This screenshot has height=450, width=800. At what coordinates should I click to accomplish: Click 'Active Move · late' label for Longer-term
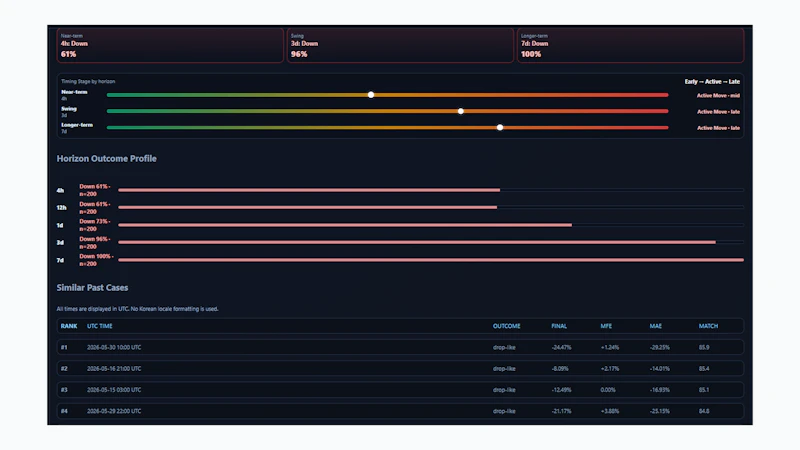pos(718,128)
